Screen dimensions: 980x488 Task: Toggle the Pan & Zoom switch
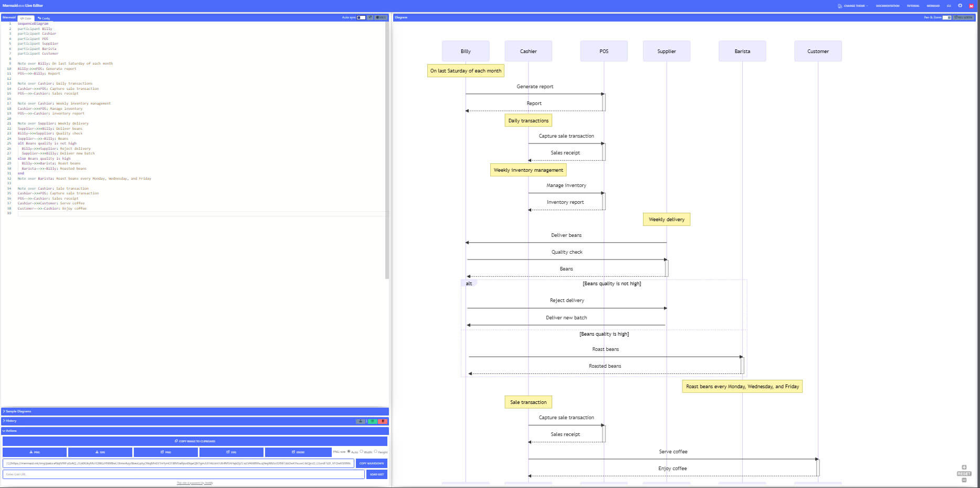click(x=947, y=17)
